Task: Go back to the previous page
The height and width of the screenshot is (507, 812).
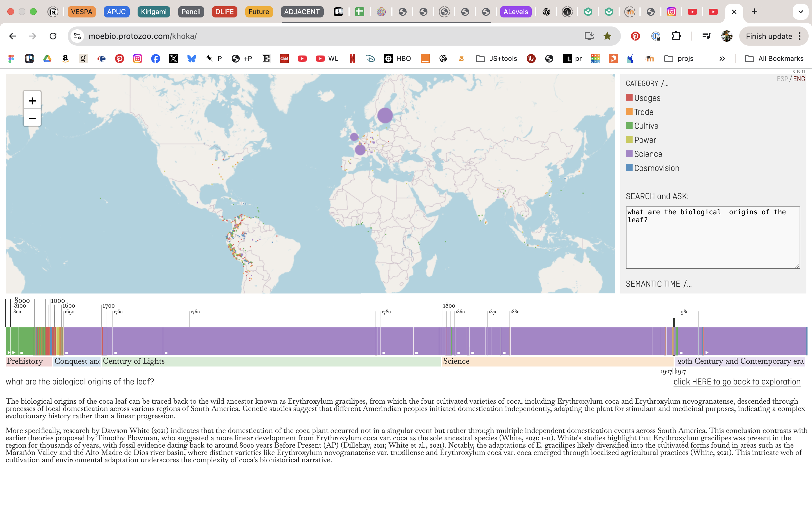Action: (x=13, y=36)
